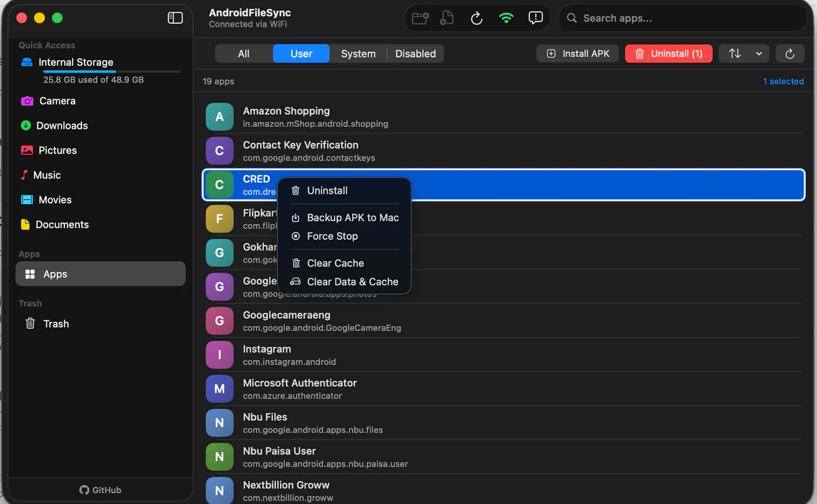The width and height of the screenshot is (817, 504).
Task: Choose Clear Data & Cache option
Action: (x=344, y=282)
